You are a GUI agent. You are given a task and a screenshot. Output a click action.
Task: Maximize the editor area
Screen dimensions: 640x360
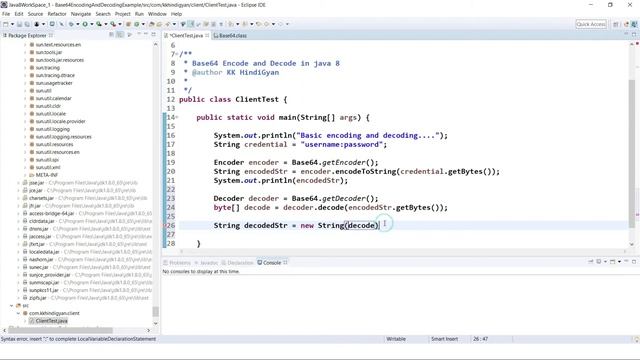pyautogui.click(x=634, y=34)
